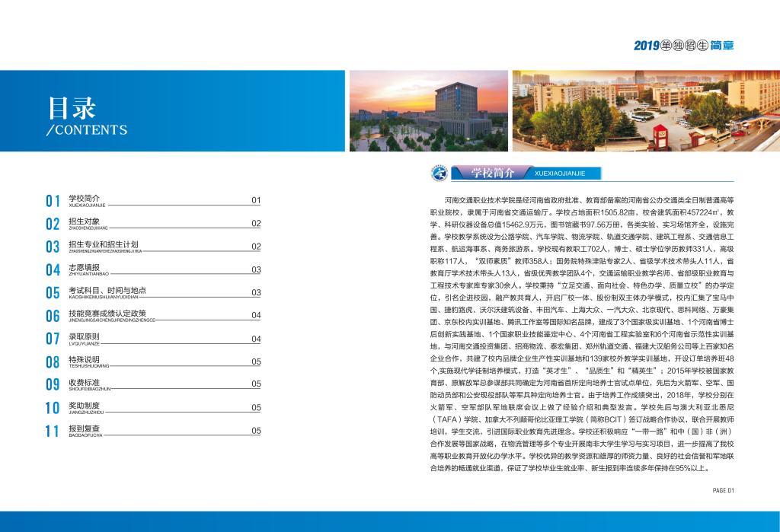Go to 考试科目、时间与地点 entry
780x532 pixels.
tap(107, 291)
